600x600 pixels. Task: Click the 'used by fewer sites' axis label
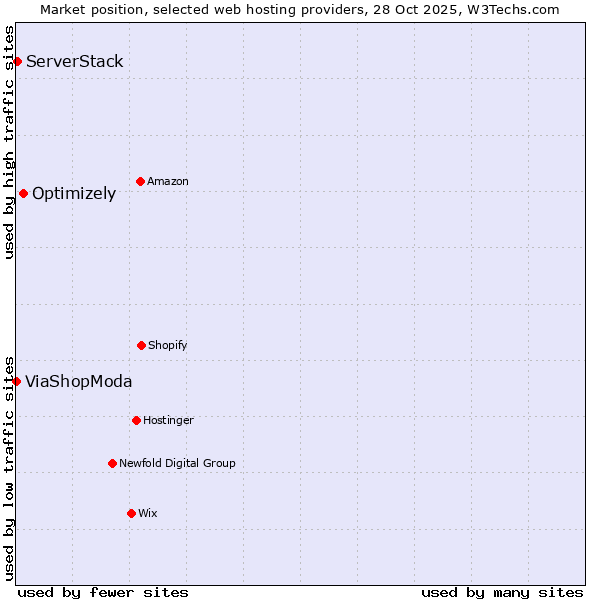(103, 592)
